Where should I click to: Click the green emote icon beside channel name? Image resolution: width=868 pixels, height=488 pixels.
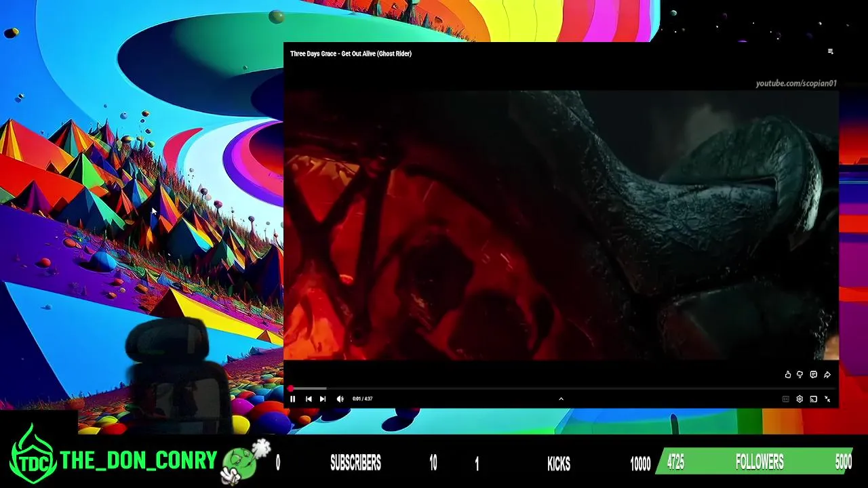point(245,461)
